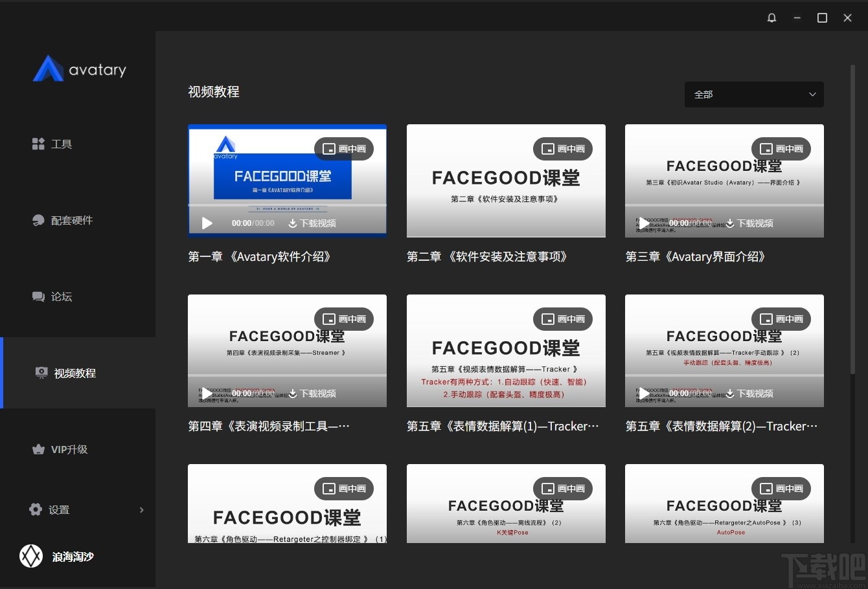
Task: Download the chapter one video
Action: click(312, 223)
